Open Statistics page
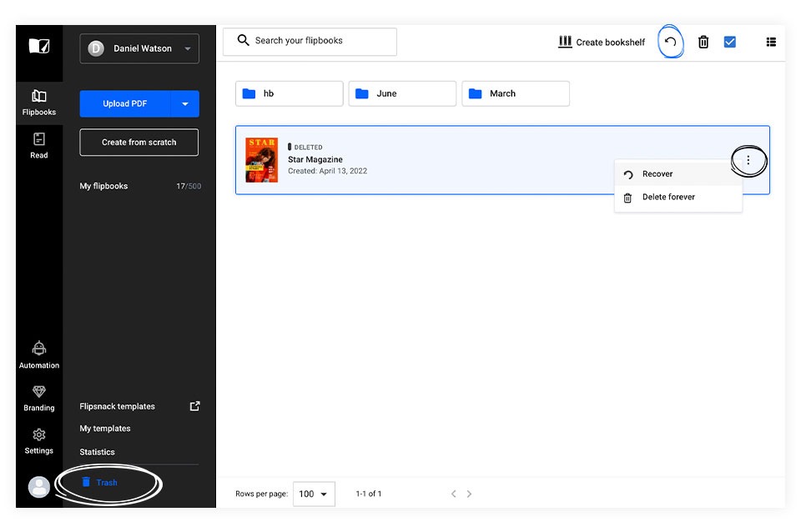The image size is (801, 532). click(x=97, y=452)
